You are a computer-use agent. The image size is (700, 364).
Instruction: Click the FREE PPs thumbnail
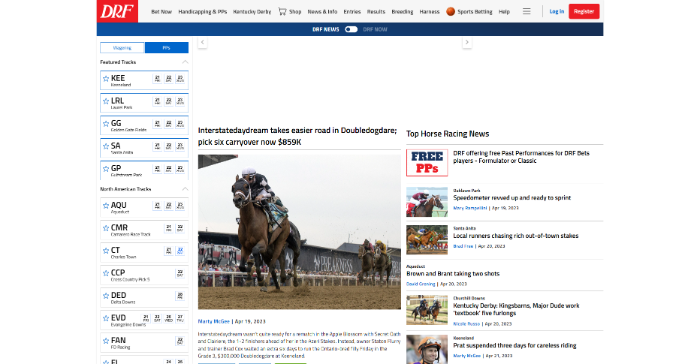coord(427,163)
